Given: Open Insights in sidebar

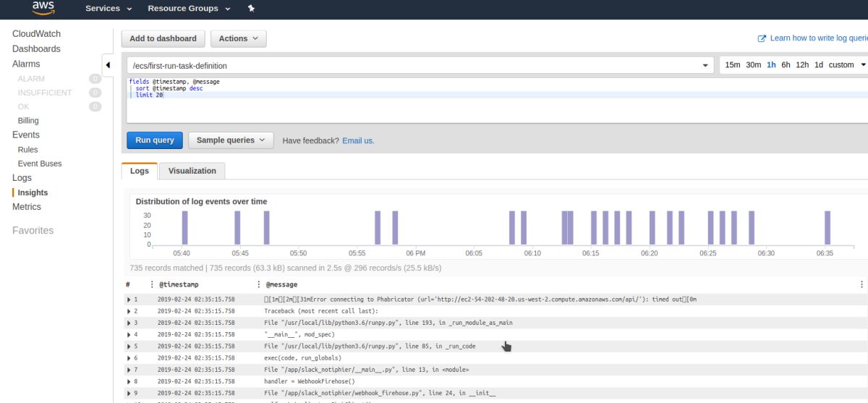Looking at the screenshot, I should point(33,192).
